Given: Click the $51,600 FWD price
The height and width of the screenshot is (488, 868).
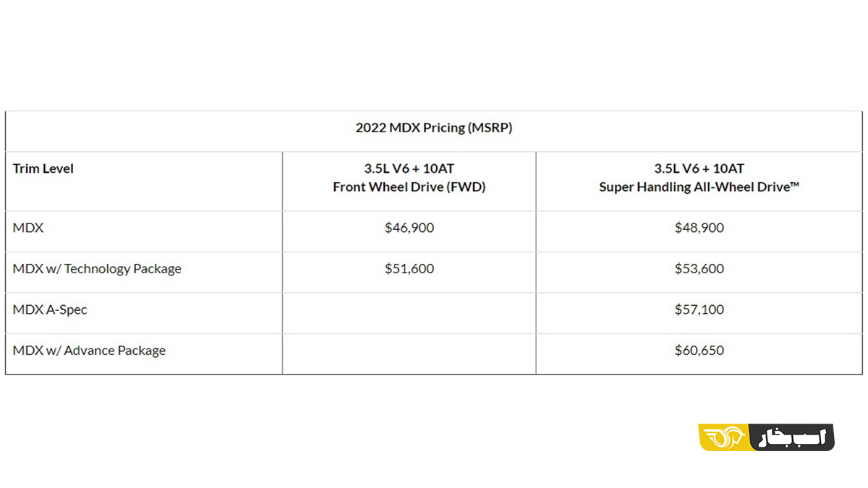Looking at the screenshot, I should [409, 269].
